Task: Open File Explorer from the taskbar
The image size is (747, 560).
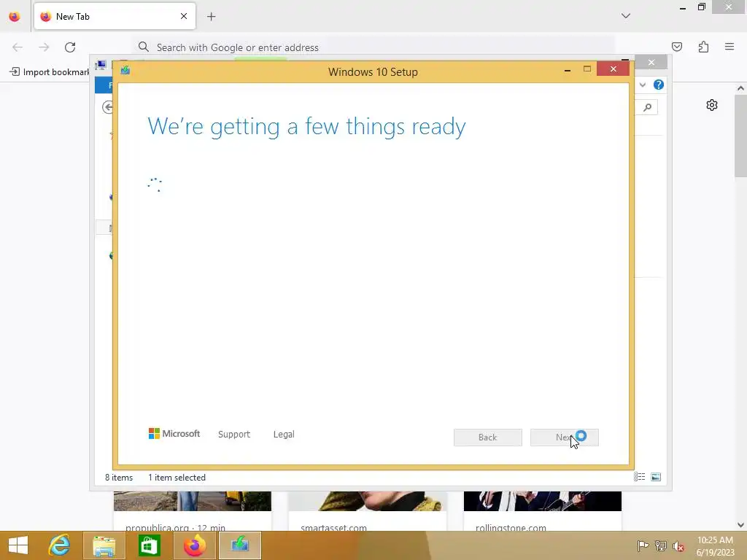Action: click(104, 545)
